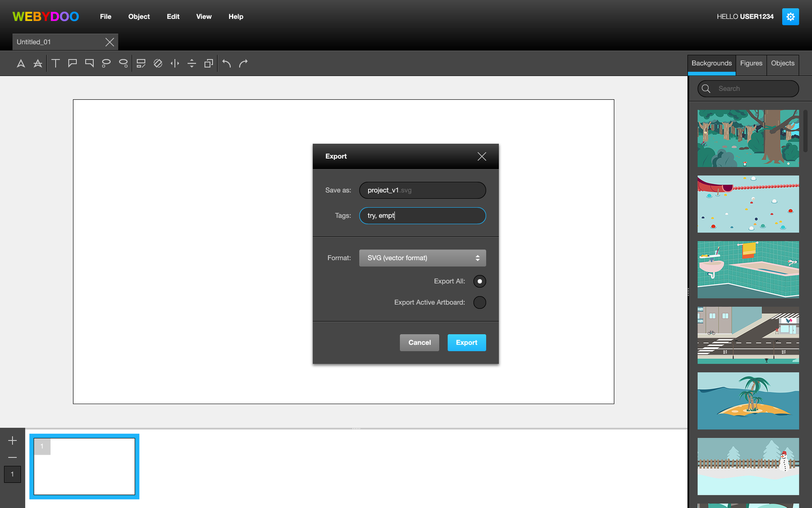812x508 pixels.
Task: Click the flip horizontal icon
Action: pyautogui.click(x=175, y=63)
